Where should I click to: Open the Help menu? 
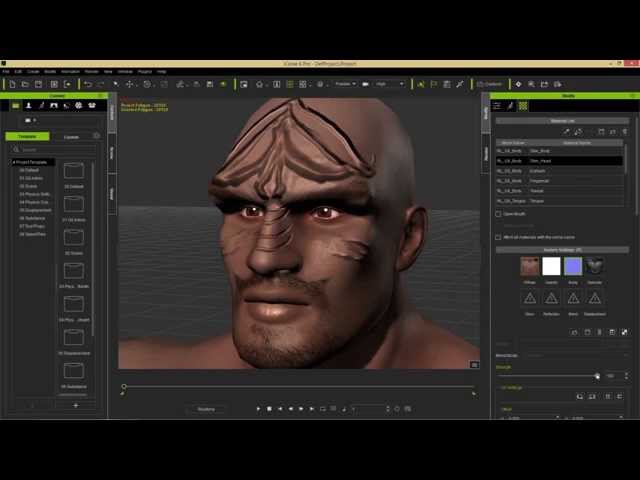coord(162,71)
